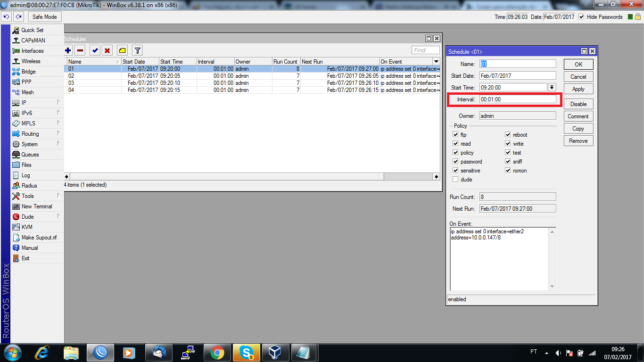
Task: Open Windows Explorer from the taskbar
Action: pos(71,352)
